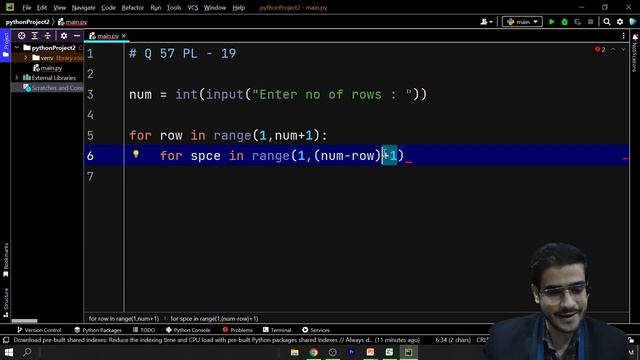Open the File menu
Screen dimensions: 640x360
point(27,7)
